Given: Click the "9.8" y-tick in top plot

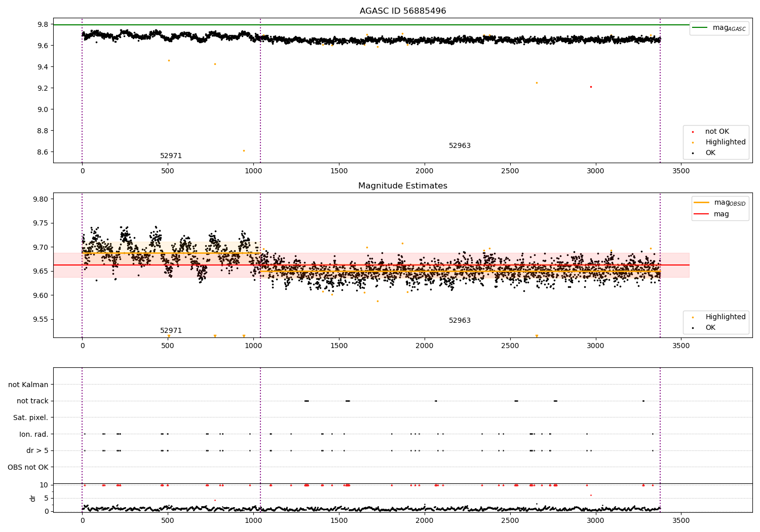Looking at the screenshot, I should tap(43, 24).
